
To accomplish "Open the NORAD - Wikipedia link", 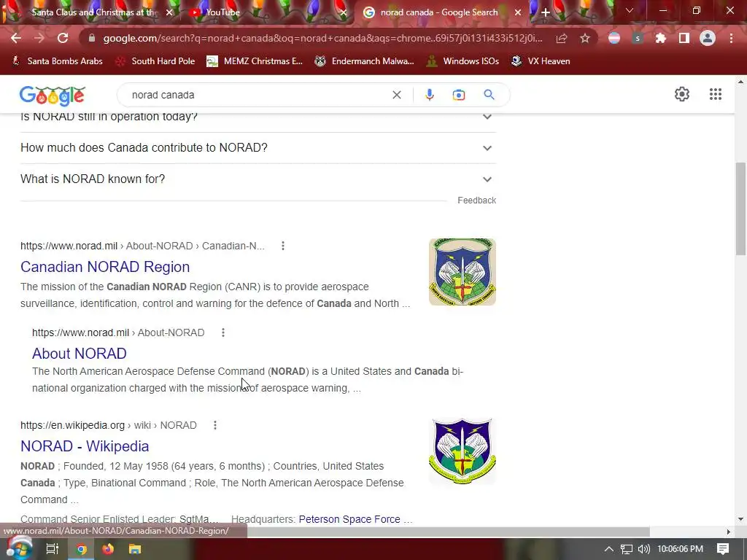I will [x=85, y=446].
